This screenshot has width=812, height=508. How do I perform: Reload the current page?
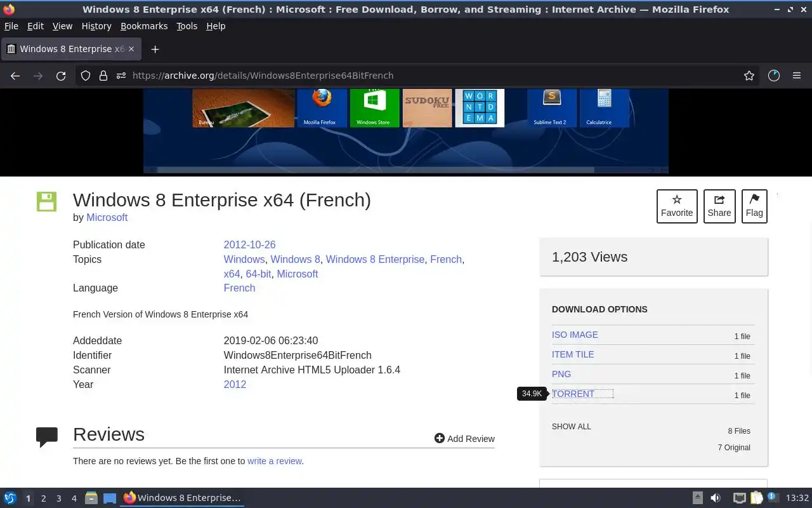[61, 76]
